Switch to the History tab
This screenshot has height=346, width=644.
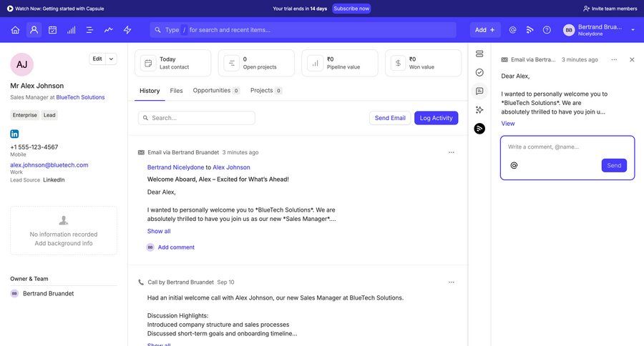[x=150, y=91]
